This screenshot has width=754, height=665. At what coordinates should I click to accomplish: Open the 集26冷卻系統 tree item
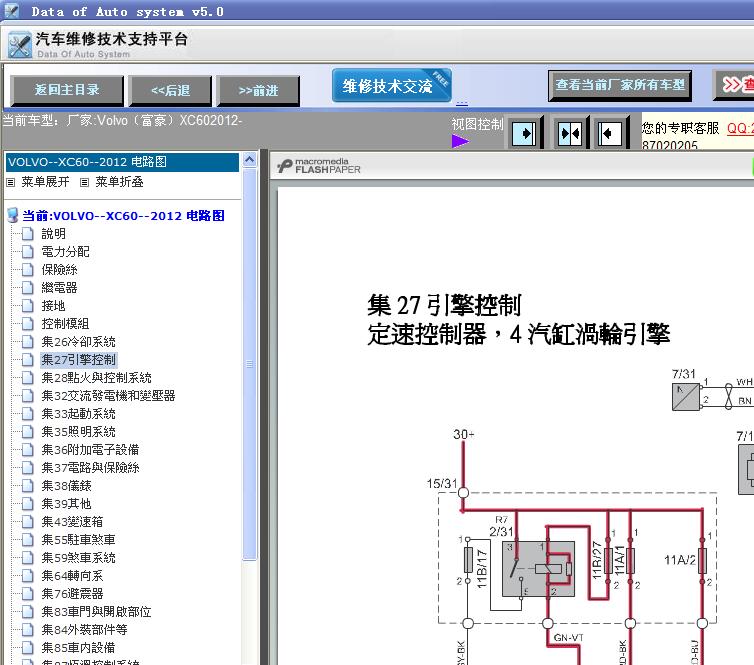[x=78, y=342]
